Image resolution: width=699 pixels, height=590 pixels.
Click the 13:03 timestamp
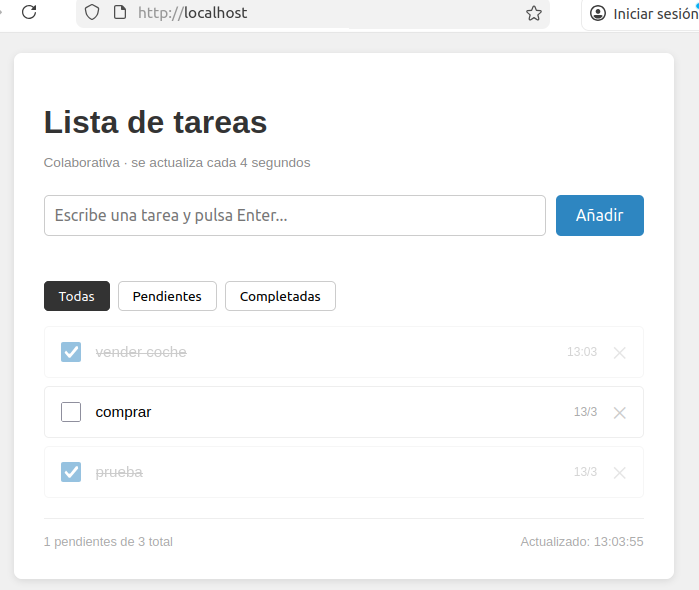(x=582, y=352)
